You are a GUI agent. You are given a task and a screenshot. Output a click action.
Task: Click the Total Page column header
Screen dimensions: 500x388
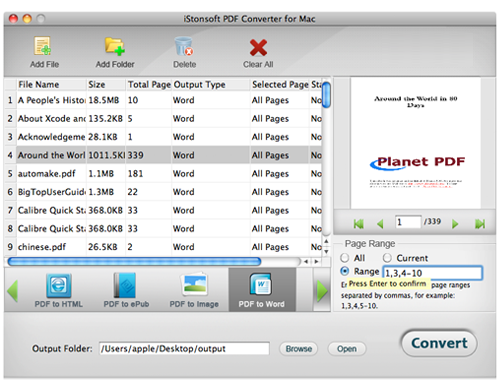[x=149, y=85]
